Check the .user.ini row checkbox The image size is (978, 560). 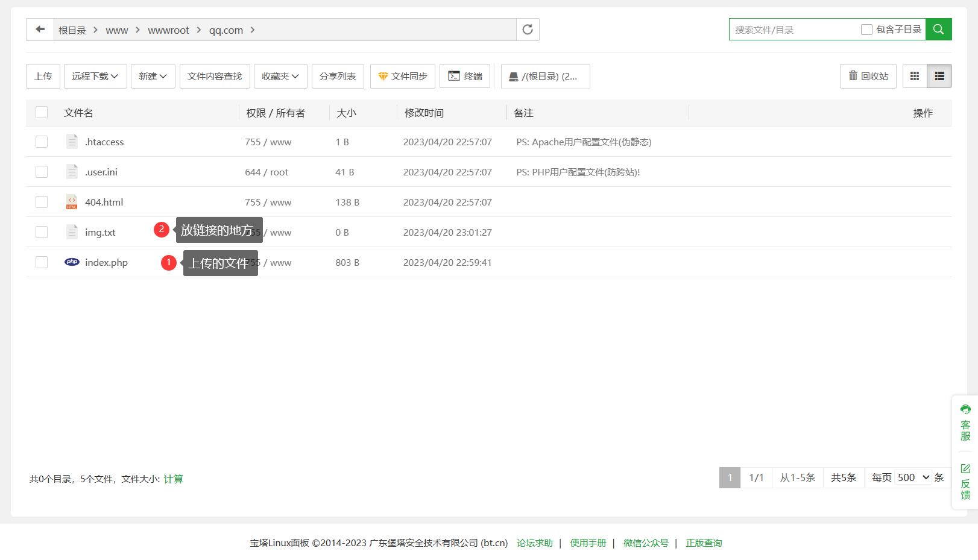[x=42, y=172]
